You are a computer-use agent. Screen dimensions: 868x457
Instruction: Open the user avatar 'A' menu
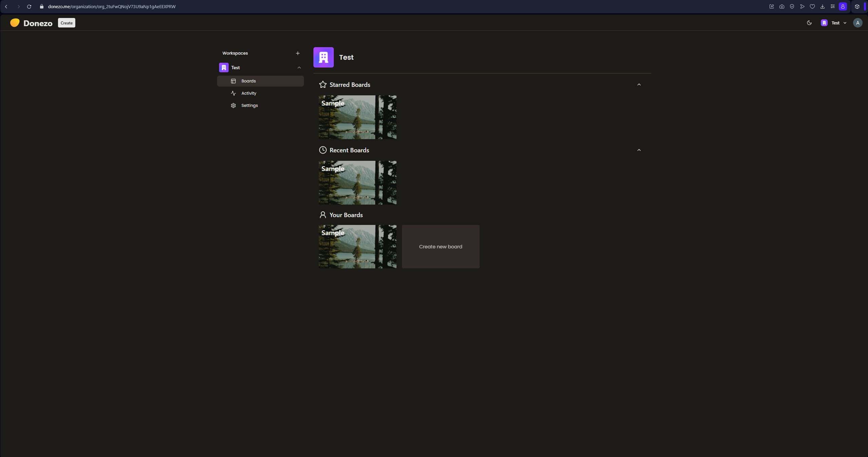pos(857,23)
